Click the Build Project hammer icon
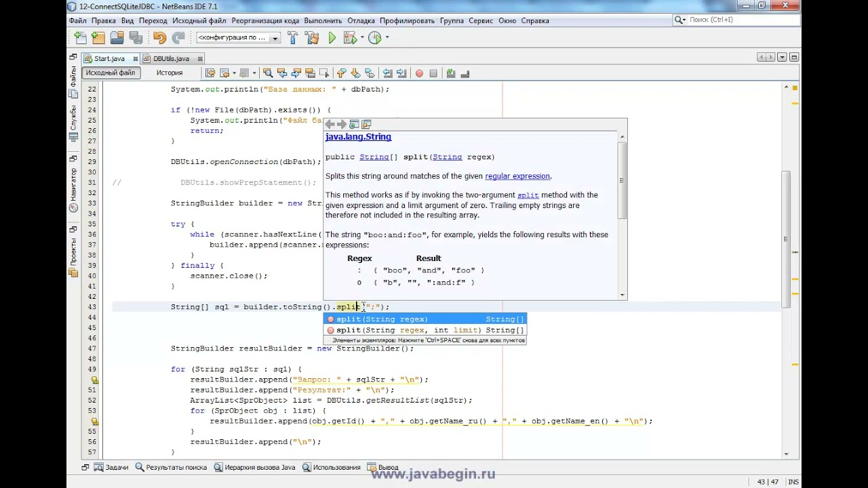This screenshot has height=488, width=868. pos(292,38)
